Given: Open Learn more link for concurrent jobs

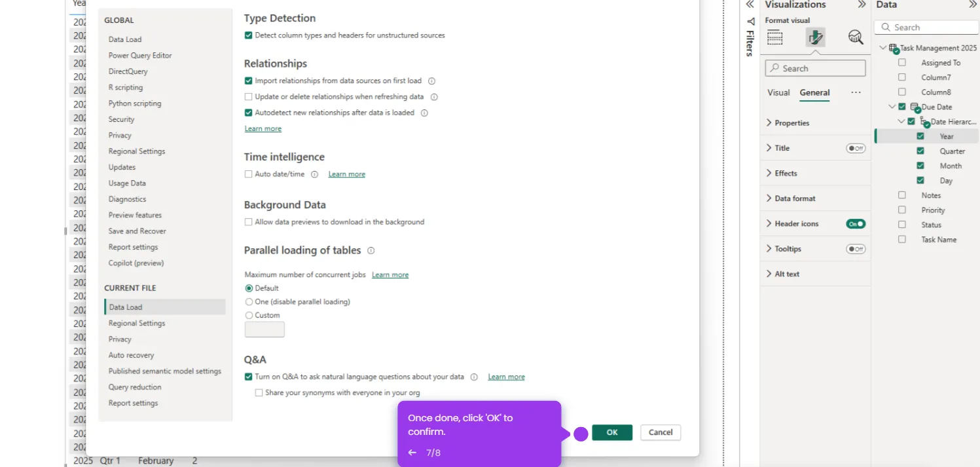Looking at the screenshot, I should click(x=390, y=275).
